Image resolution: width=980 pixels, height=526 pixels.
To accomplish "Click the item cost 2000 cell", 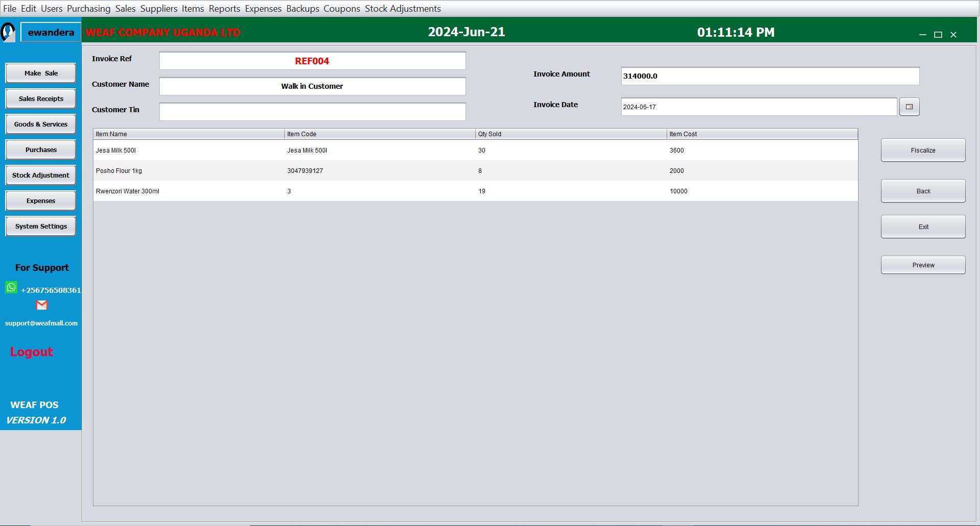I will click(762, 170).
